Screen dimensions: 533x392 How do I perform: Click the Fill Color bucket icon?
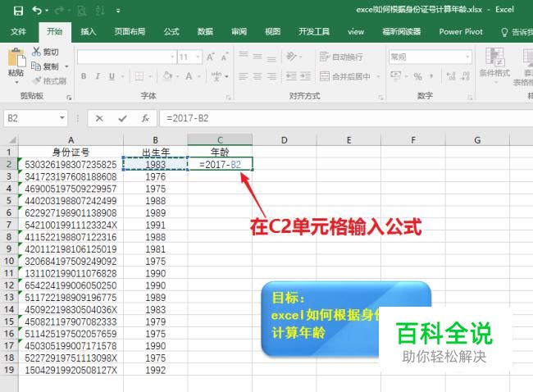coord(167,75)
